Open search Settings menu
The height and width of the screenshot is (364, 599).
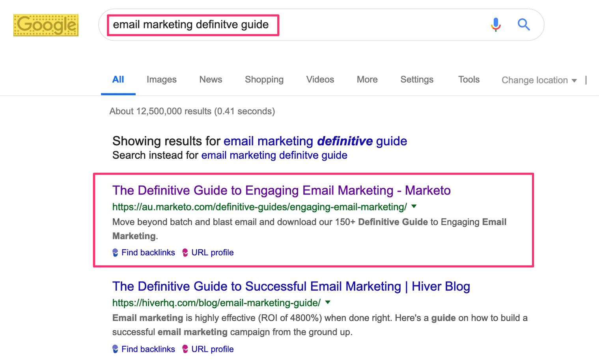pos(416,80)
